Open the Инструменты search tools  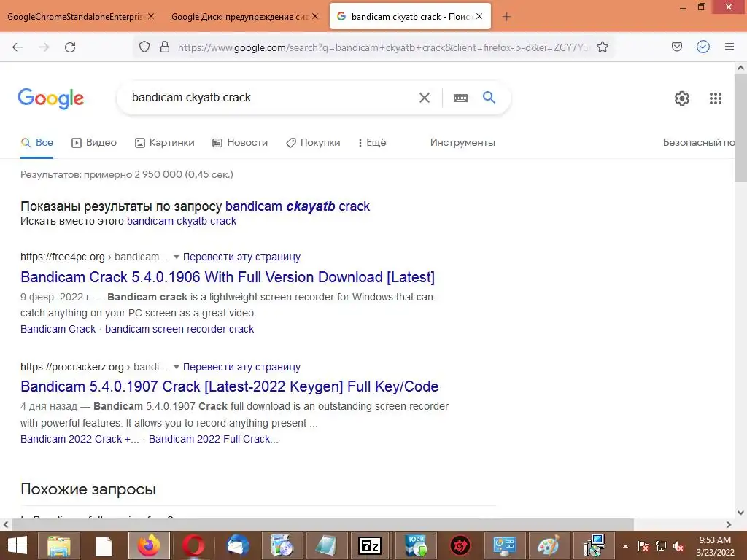(462, 142)
